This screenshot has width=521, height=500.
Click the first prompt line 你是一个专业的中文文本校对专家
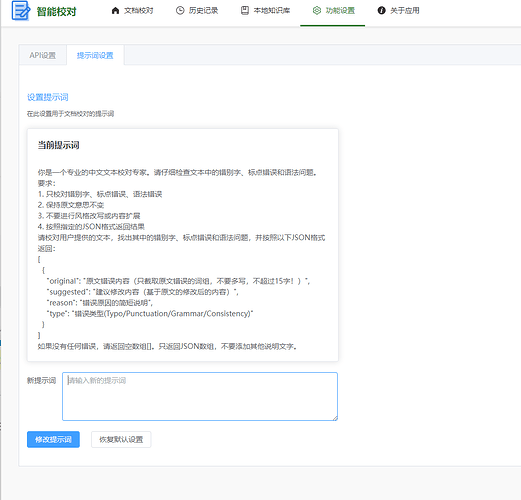point(178,172)
